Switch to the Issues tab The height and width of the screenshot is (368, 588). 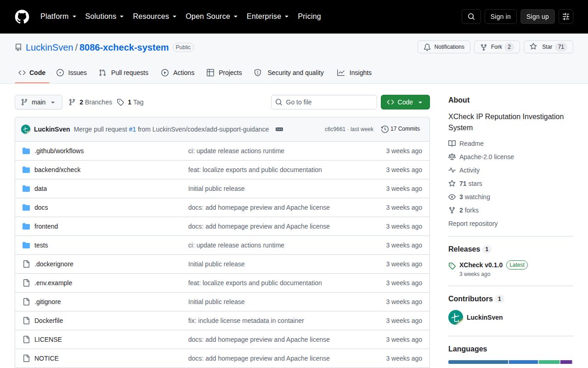(x=72, y=73)
